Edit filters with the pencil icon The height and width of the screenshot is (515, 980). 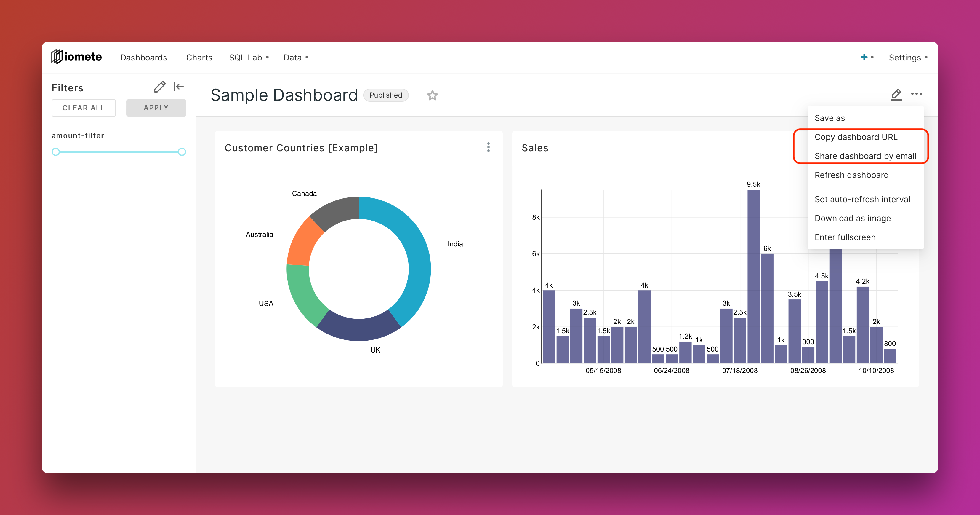(159, 87)
